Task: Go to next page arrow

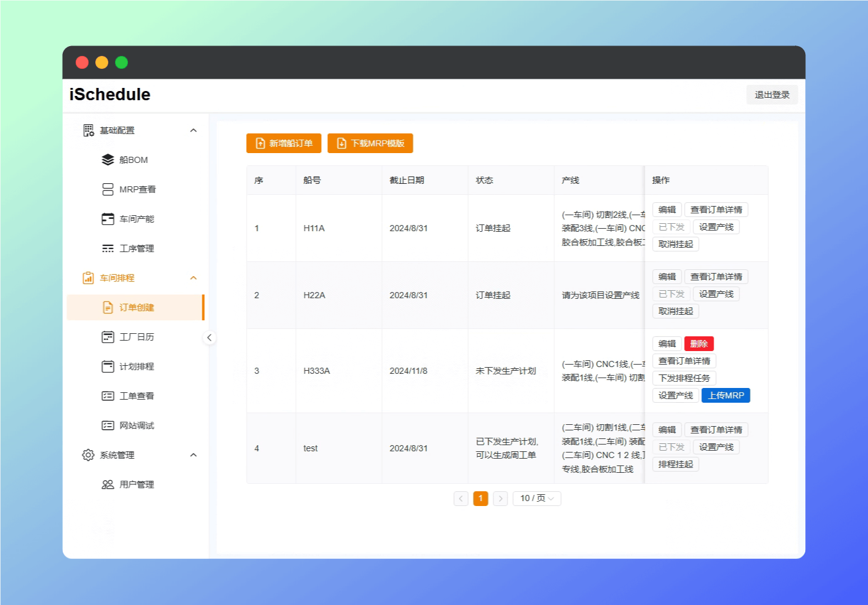Action: coord(501,498)
